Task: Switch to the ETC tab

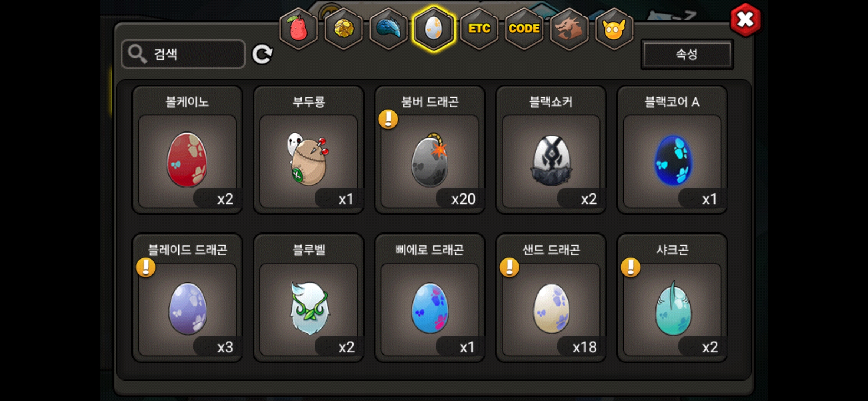Action: [479, 29]
